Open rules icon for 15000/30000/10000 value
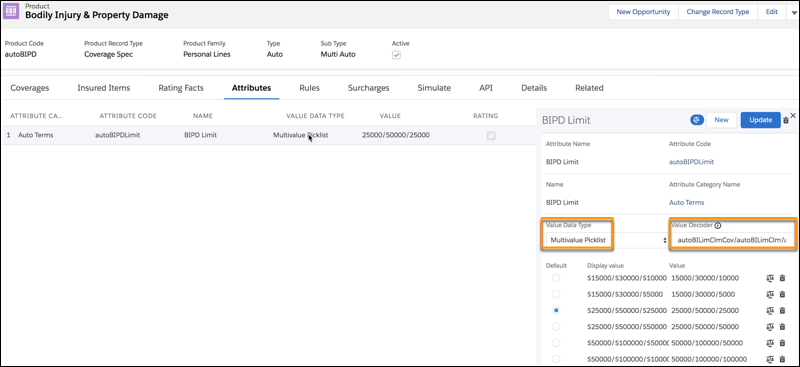The width and height of the screenshot is (800, 367). (x=770, y=278)
